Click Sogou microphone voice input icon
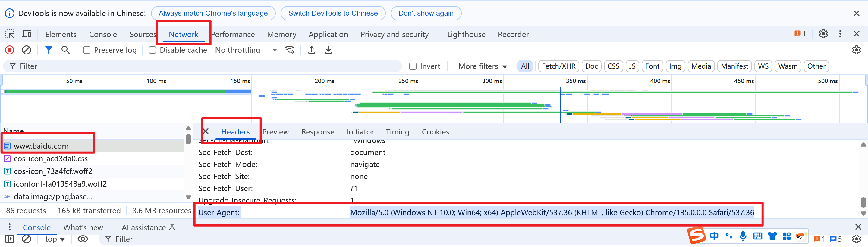 pyautogui.click(x=743, y=236)
